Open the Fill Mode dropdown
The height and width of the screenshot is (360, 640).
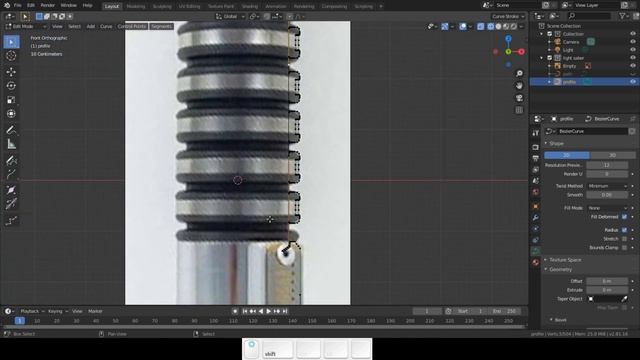[x=607, y=208]
